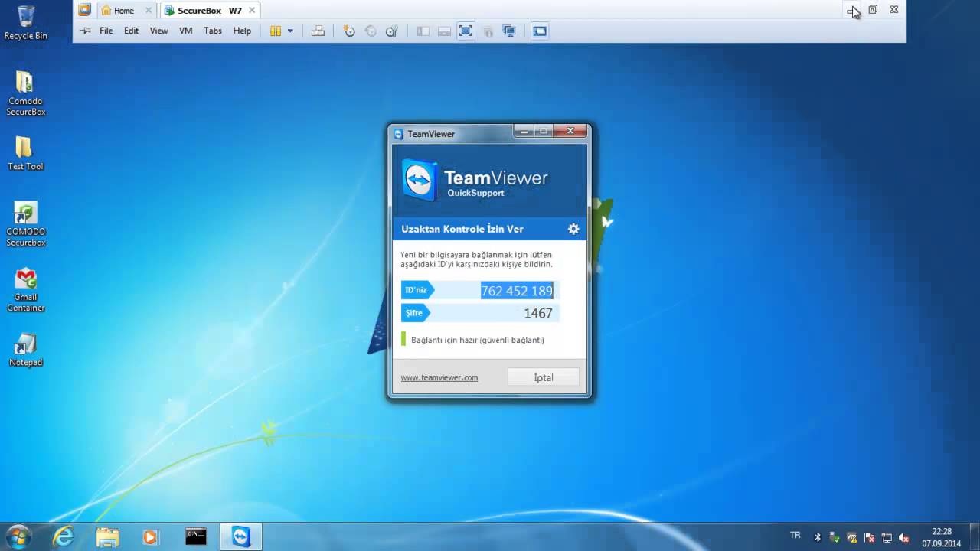980x551 pixels.
Task: Close the Home tab
Action: click(148, 11)
